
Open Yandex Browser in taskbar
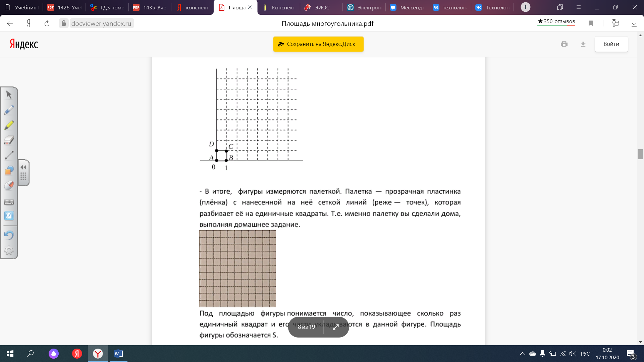(98, 354)
